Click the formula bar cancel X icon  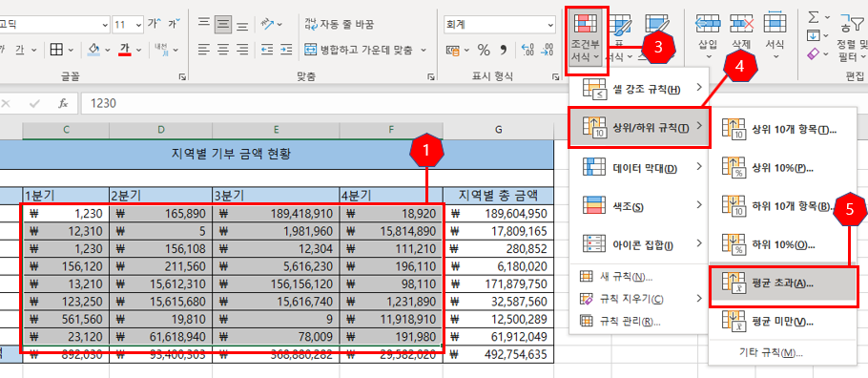(6, 103)
